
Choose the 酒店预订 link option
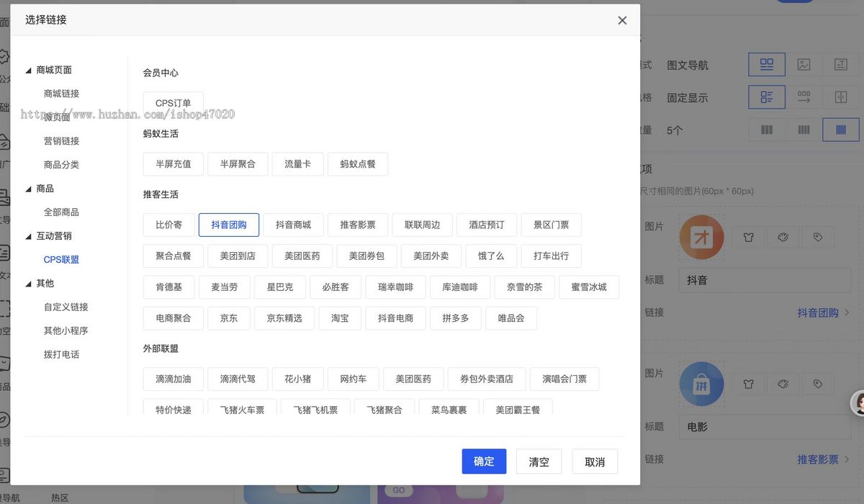[x=487, y=225]
